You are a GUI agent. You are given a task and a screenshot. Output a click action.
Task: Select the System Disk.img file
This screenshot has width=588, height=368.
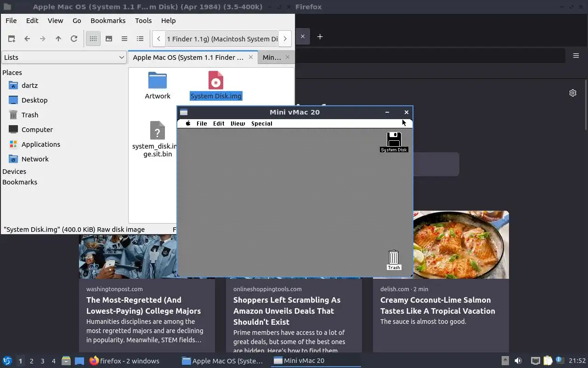pos(216,86)
